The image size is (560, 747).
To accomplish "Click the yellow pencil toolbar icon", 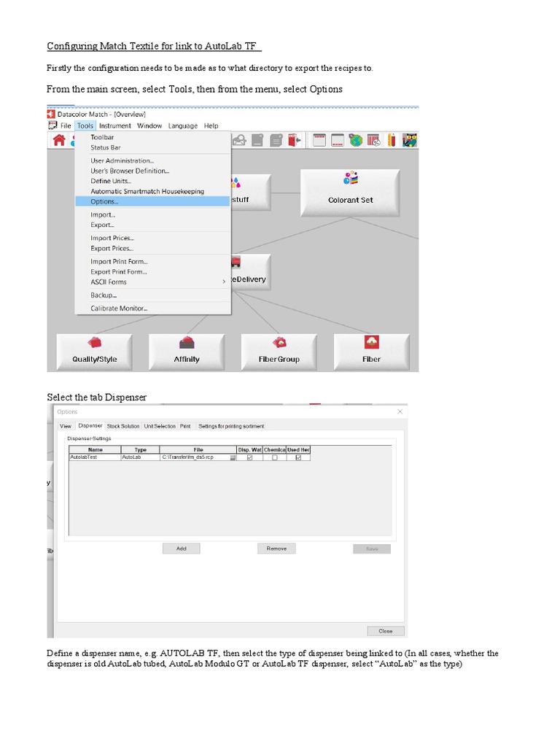I will [392, 140].
